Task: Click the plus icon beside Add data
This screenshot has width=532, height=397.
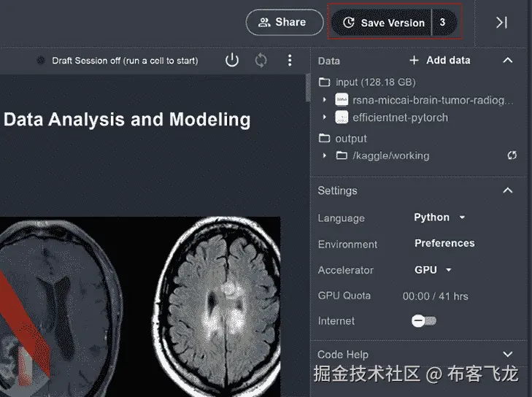Action: coord(414,61)
